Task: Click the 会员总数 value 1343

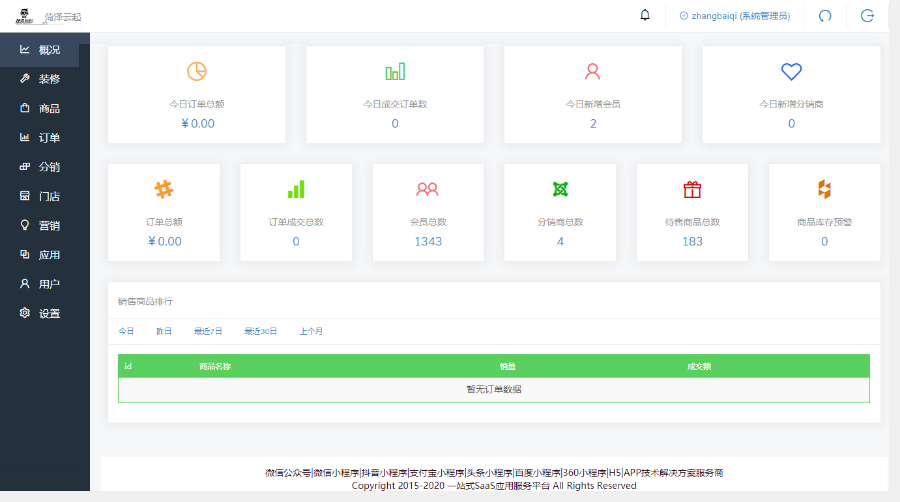Action: click(428, 241)
